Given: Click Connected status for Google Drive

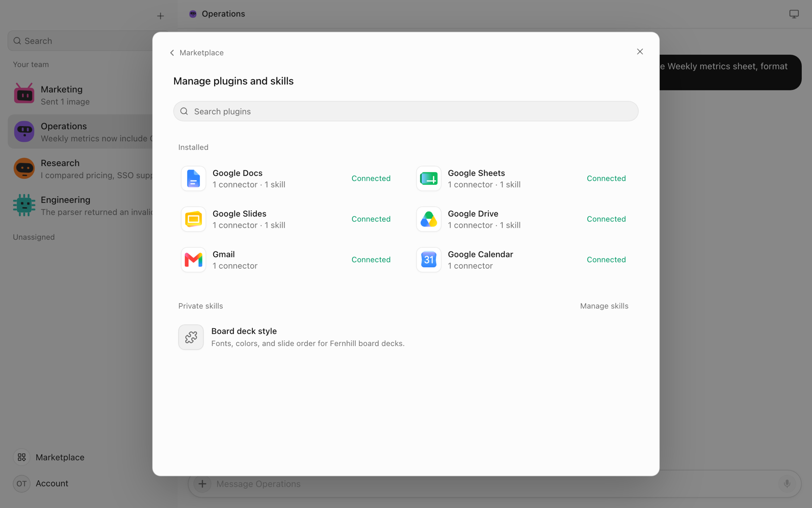Looking at the screenshot, I should pyautogui.click(x=606, y=219).
